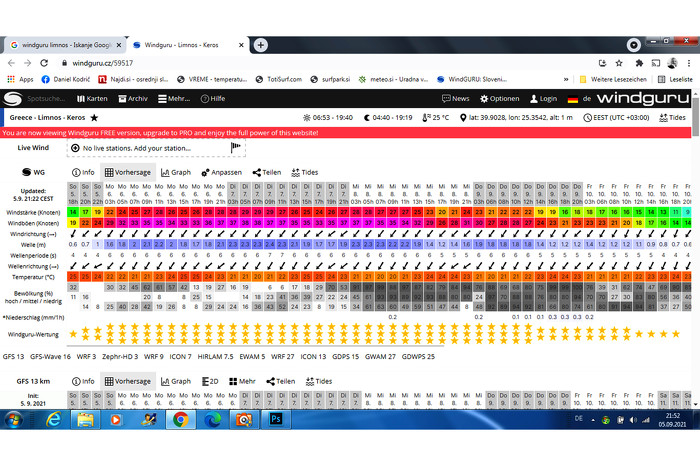The width and height of the screenshot is (700, 466).
Task: Open a new browser tab
Action: pos(261,45)
